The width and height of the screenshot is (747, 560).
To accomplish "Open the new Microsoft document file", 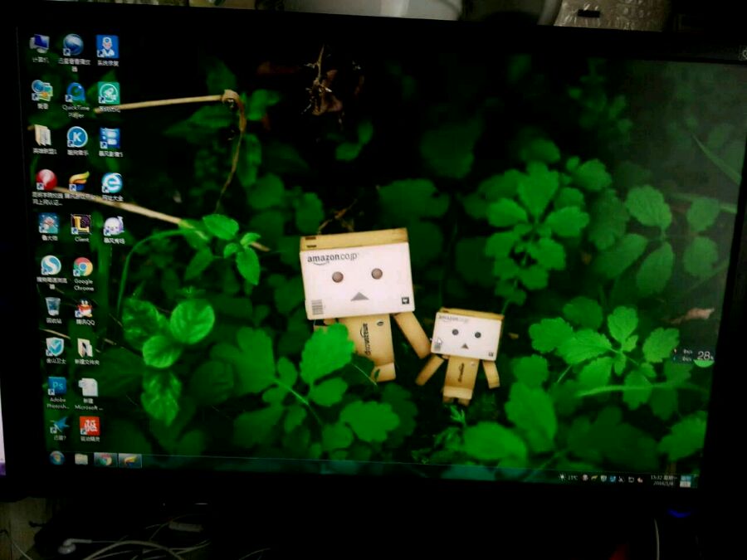I will (x=88, y=394).
